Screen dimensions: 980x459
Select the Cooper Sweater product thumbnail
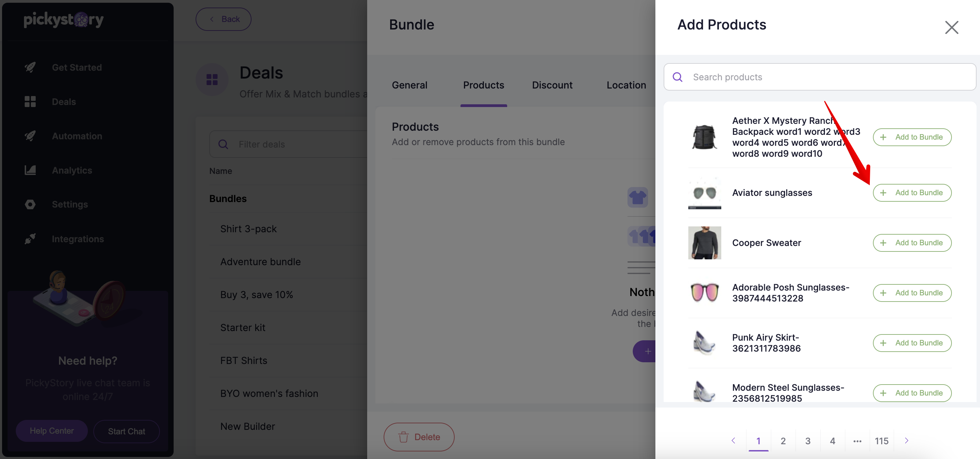pos(704,243)
